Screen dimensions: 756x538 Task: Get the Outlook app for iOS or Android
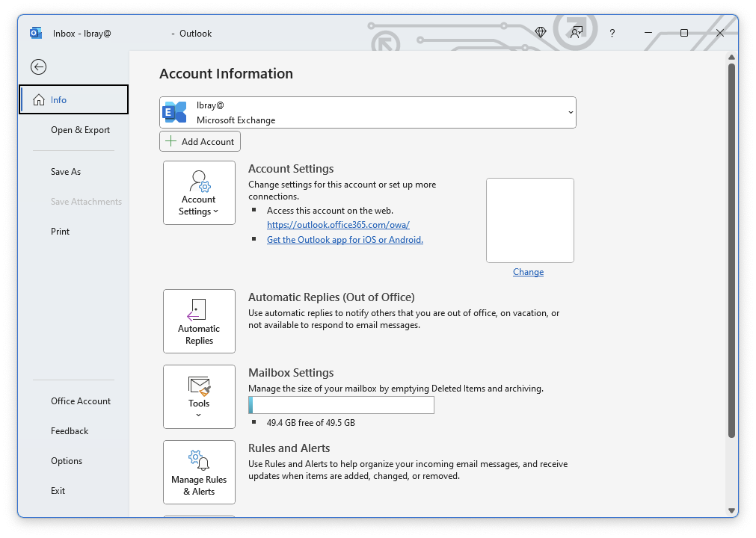345,240
